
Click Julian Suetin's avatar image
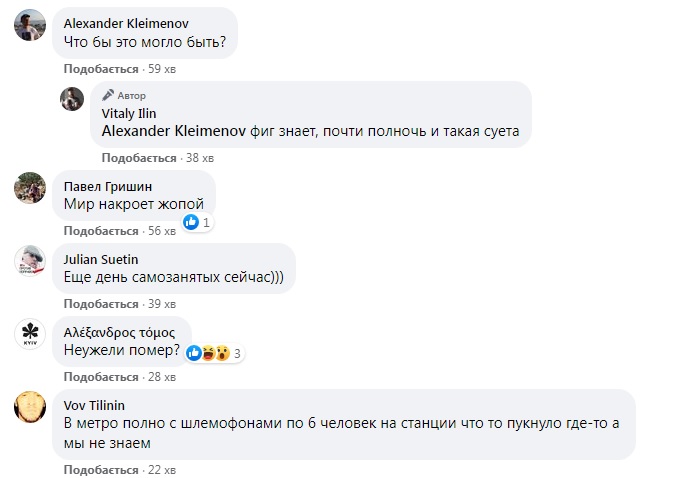(x=31, y=261)
